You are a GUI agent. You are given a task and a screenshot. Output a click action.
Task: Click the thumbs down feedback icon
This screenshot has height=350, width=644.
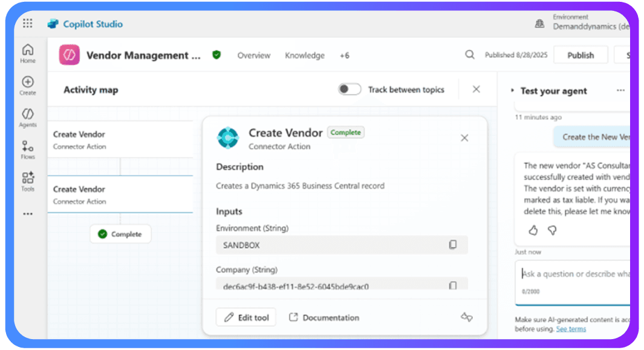[x=553, y=230]
